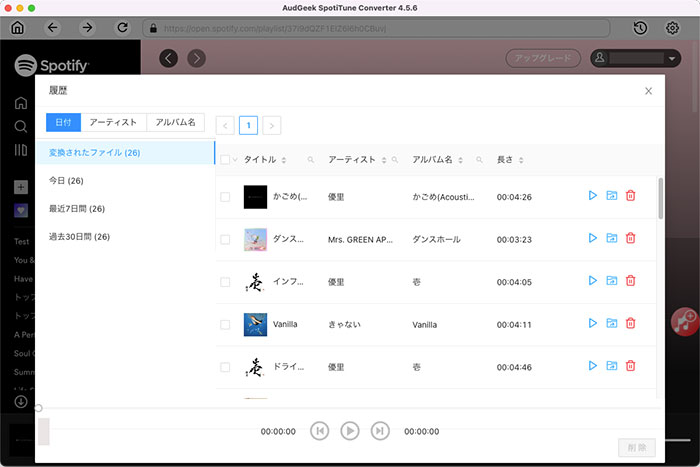Play the ドライ... track
Image resolution: width=700 pixels, height=467 pixels.
(592, 366)
